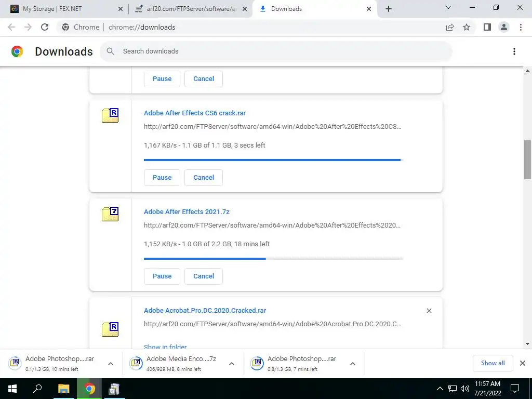Open the taskbar clock showing 11:57 AM

point(487,389)
